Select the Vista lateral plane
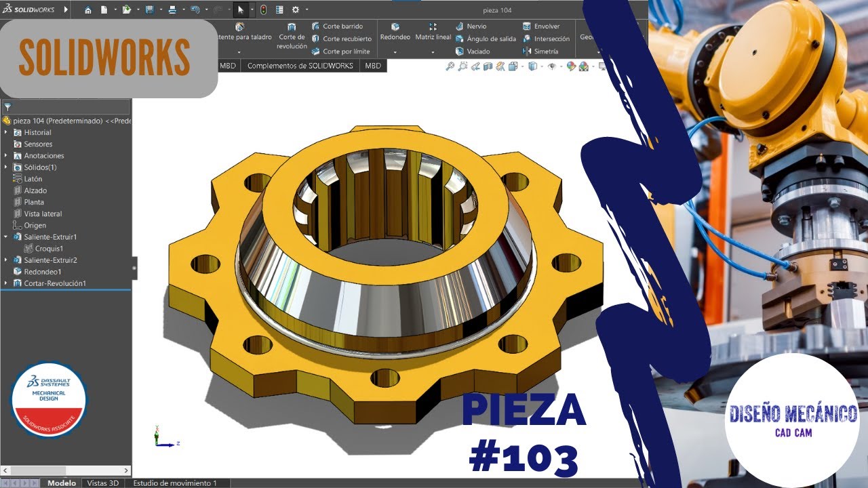This screenshot has height=488, width=868. pos(37,213)
